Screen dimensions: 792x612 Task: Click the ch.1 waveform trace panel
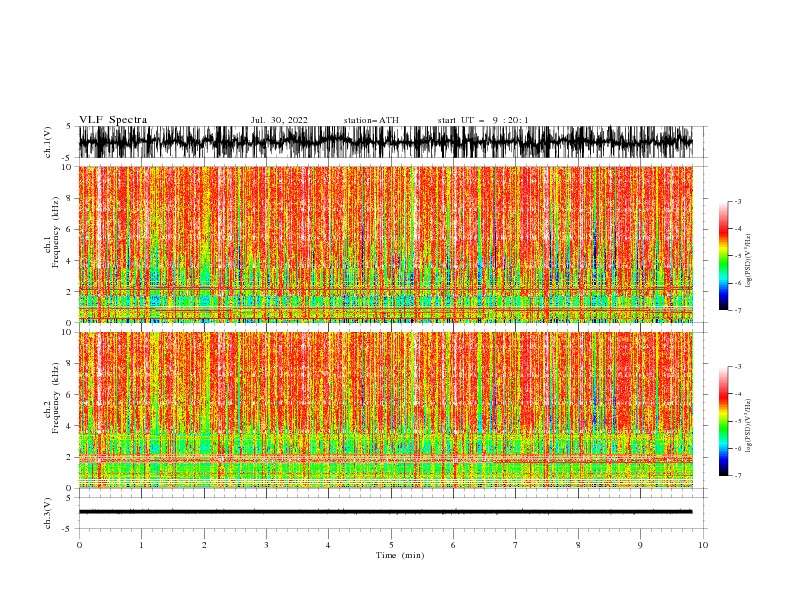pos(386,142)
